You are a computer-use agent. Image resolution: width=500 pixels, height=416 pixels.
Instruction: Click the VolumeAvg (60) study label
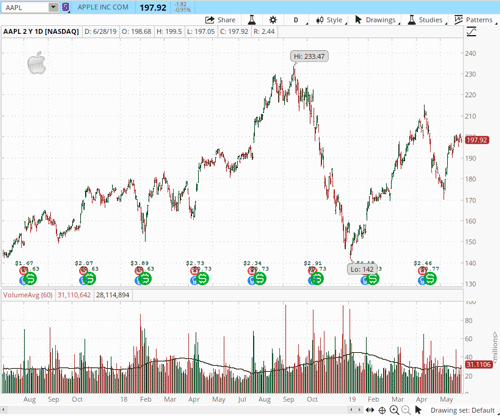point(28,295)
